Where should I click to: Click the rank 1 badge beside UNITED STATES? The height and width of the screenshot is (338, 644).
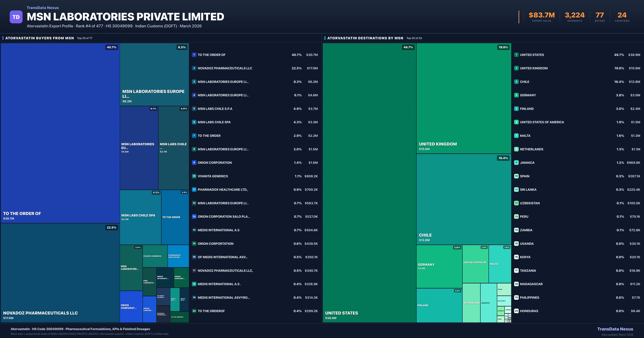pos(516,55)
